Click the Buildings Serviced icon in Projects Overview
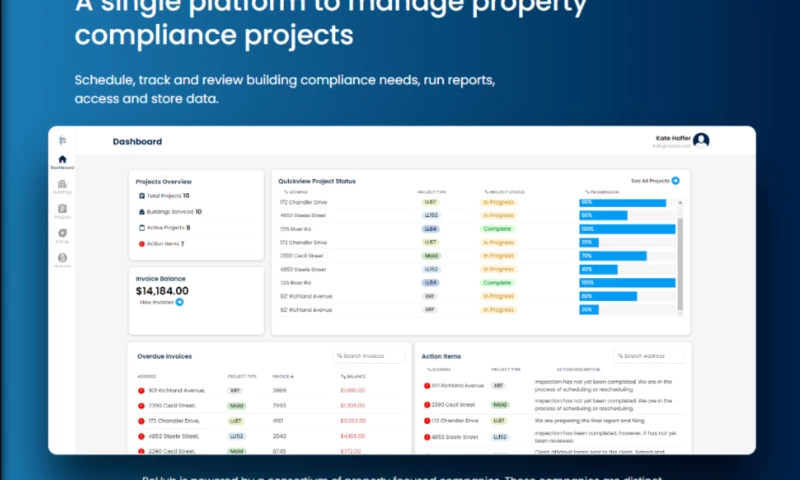800x480 pixels. coord(142,212)
